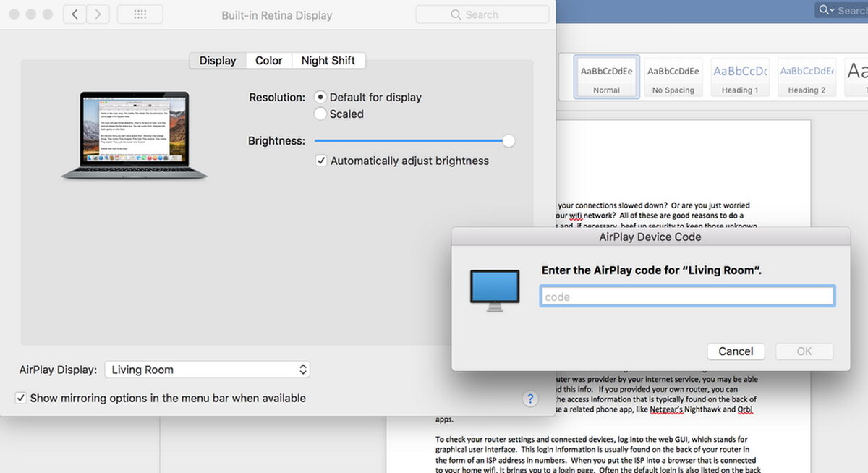868x473 pixels.
Task: Cancel the AirPlay Device Code dialog
Action: click(736, 351)
